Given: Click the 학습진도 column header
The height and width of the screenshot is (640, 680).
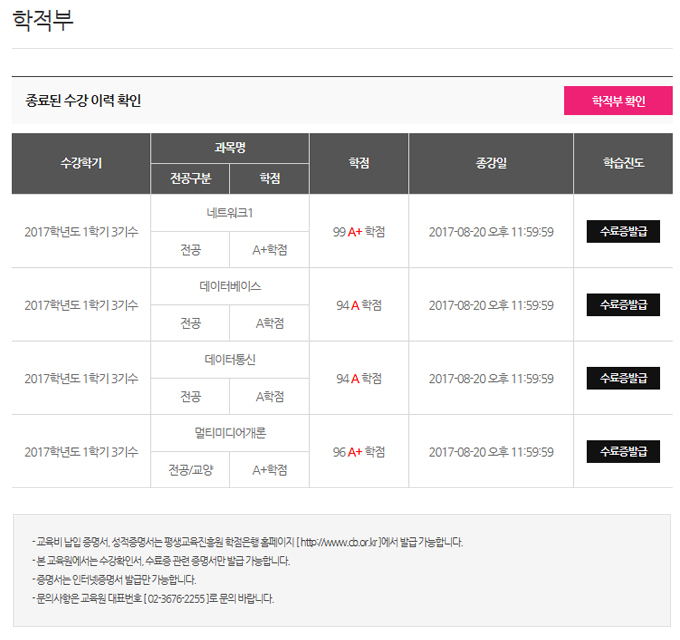Looking at the screenshot, I should (623, 163).
